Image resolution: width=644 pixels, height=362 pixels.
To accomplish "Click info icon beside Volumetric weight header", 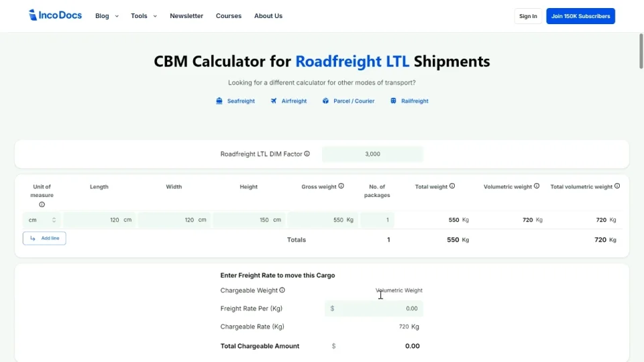I will [x=537, y=186].
